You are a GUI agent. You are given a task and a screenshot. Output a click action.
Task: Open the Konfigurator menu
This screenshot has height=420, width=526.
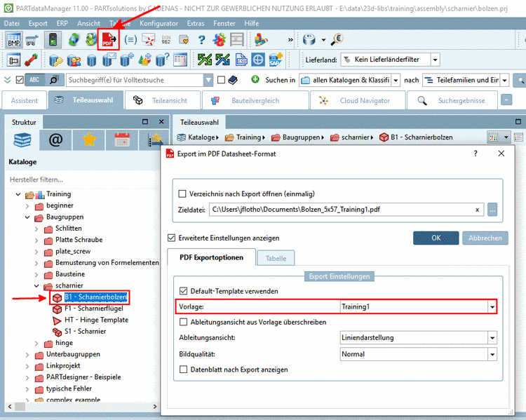coord(159,23)
